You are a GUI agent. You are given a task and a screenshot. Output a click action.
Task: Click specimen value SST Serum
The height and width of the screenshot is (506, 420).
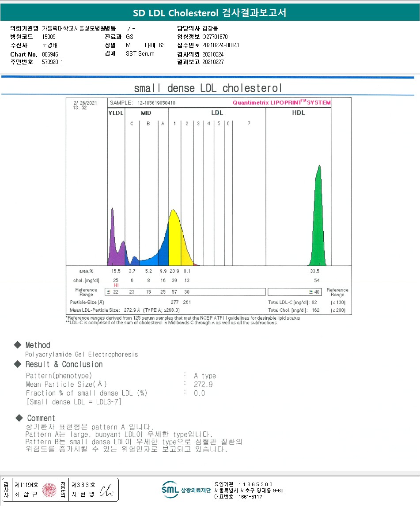(x=140, y=53)
